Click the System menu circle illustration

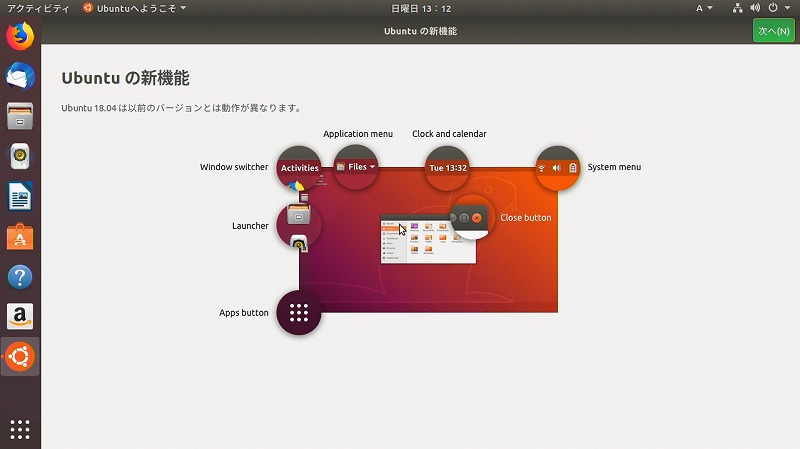pyautogui.click(x=557, y=168)
